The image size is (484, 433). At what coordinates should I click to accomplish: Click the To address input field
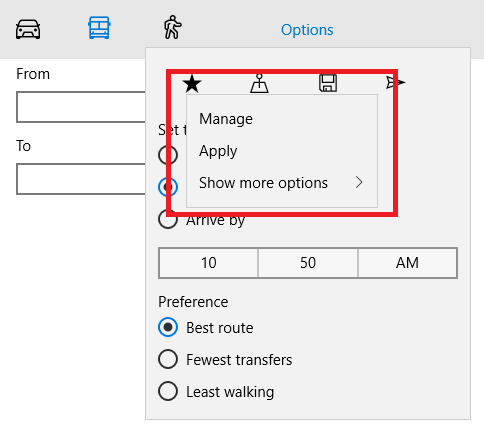click(x=81, y=179)
